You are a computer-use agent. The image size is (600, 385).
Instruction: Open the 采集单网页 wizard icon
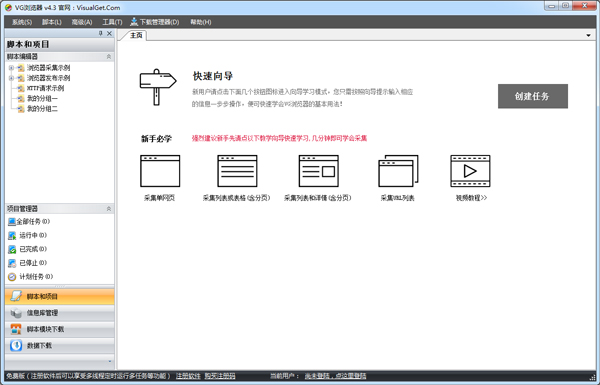(160, 171)
